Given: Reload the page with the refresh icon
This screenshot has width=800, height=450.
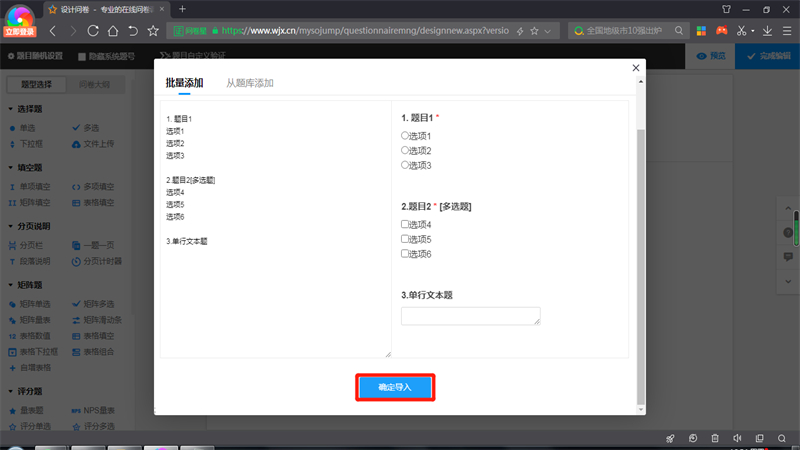Looking at the screenshot, I should tap(93, 31).
